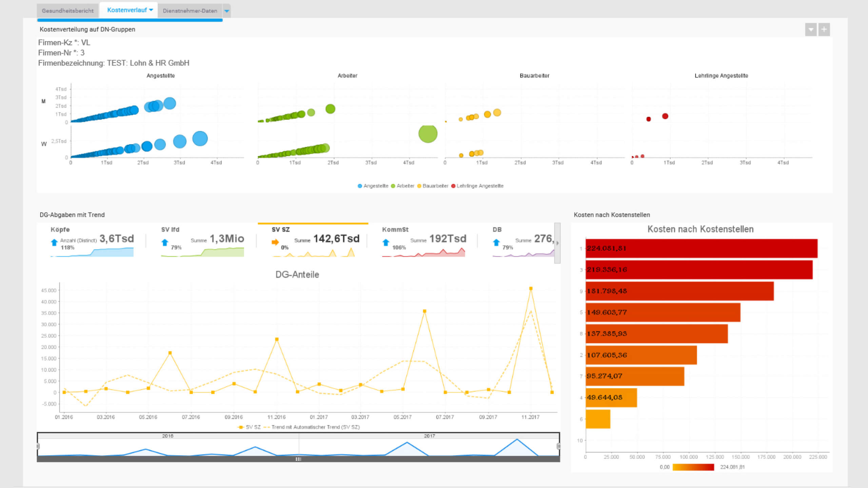Switch to Gesundheitsbericht tab
Image resolution: width=868 pixels, height=488 pixels.
[x=68, y=11]
